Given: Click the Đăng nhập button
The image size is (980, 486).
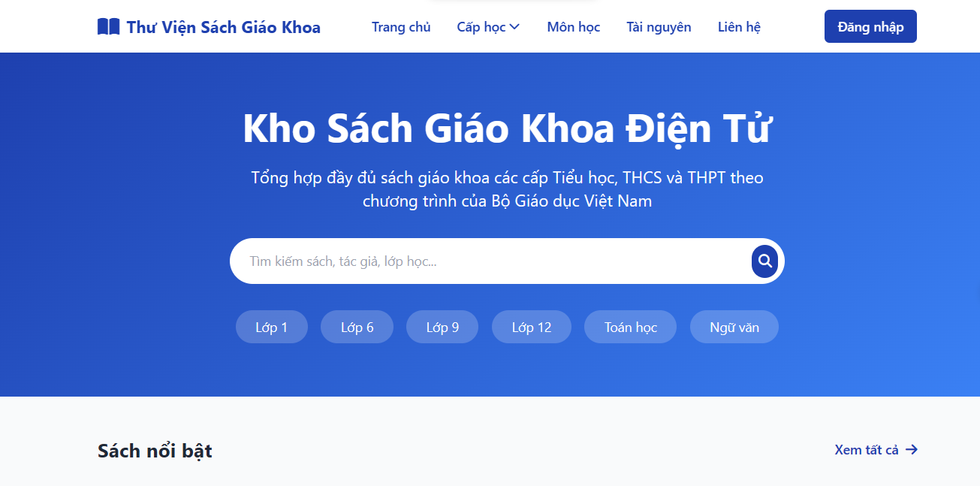Looking at the screenshot, I should click(870, 26).
